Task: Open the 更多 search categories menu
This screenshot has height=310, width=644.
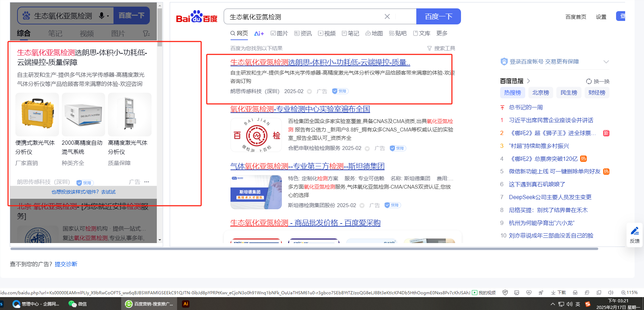Action: click(x=442, y=33)
